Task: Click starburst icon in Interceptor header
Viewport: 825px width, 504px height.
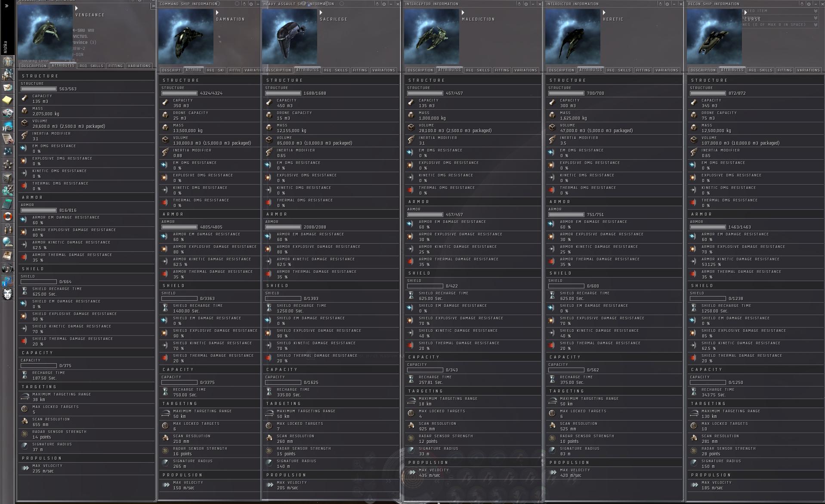Action: pos(519,4)
